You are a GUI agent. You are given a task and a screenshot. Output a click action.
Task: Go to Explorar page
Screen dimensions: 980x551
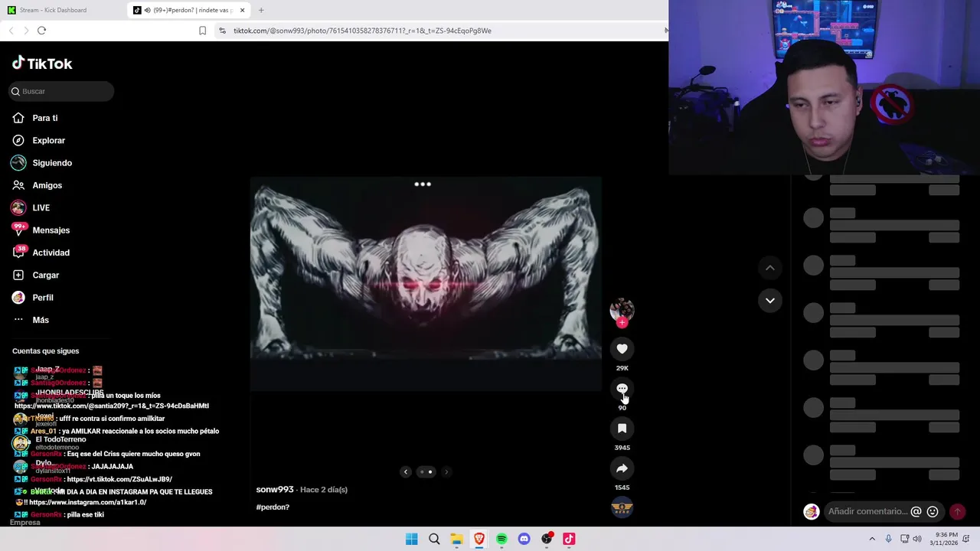point(48,140)
